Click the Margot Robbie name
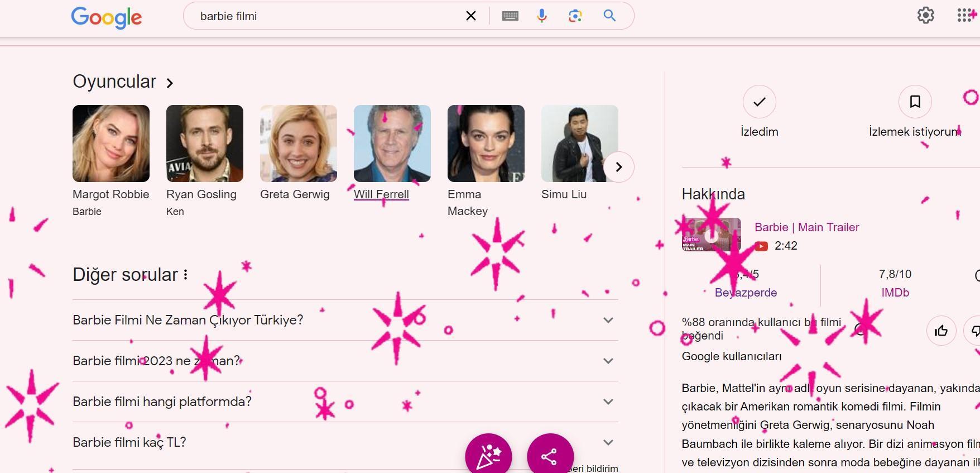Screen dimensions: 980x473 pos(111,194)
